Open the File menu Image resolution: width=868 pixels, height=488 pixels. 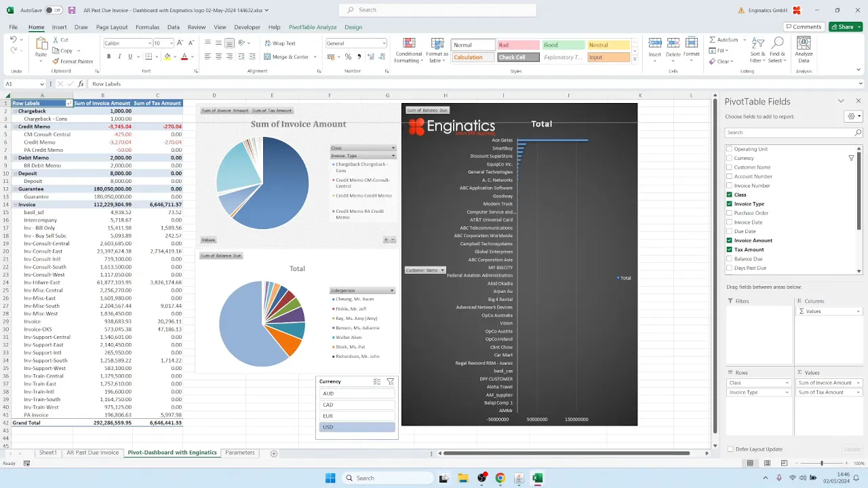click(14, 27)
